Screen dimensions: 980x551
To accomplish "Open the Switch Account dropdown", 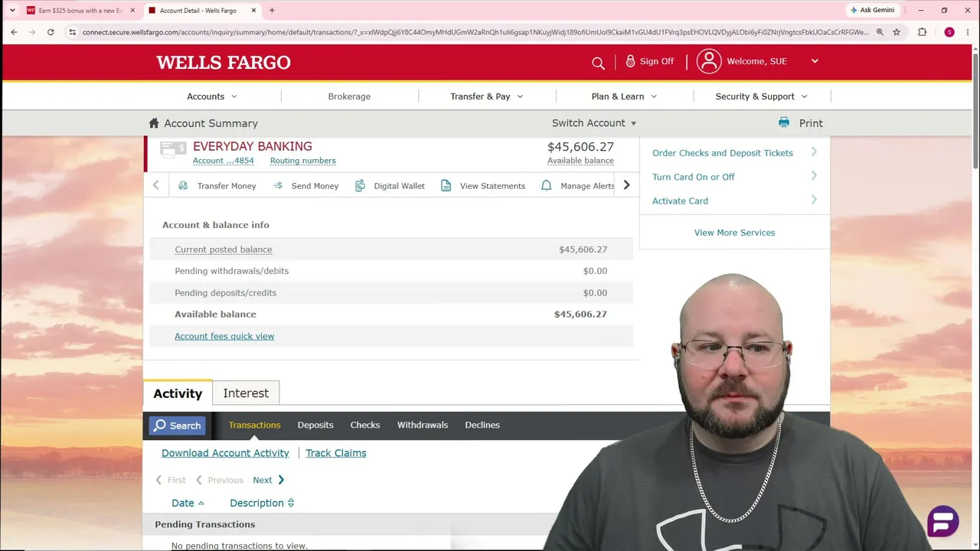I will pos(594,123).
